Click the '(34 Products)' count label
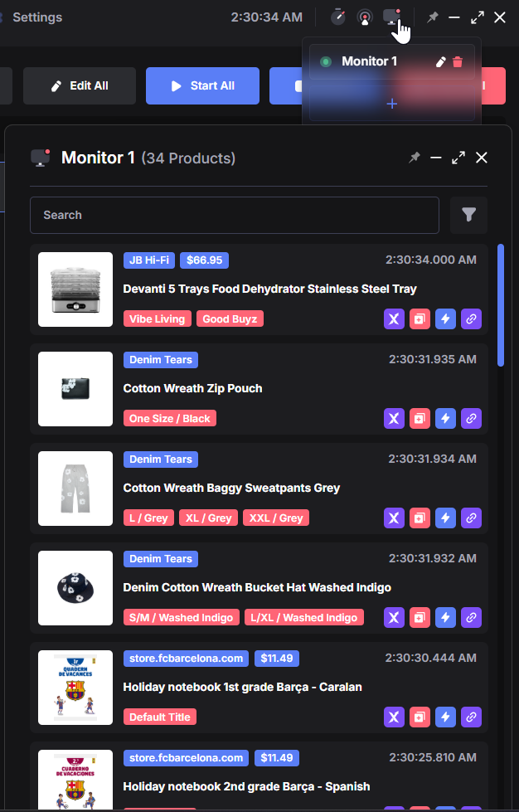This screenshot has height=812, width=519. click(188, 158)
